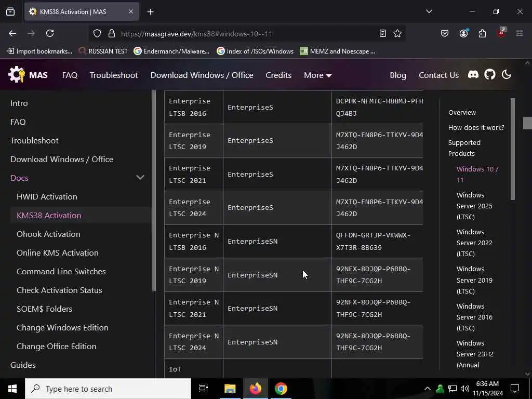The image size is (532, 399).
Task: Click the table of contents scrollbar
Action: (512, 149)
